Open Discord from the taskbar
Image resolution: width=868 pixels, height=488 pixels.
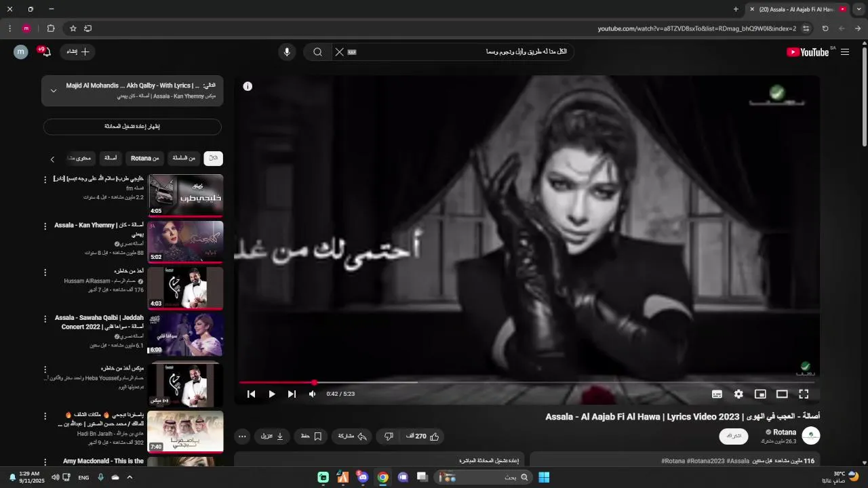click(363, 477)
